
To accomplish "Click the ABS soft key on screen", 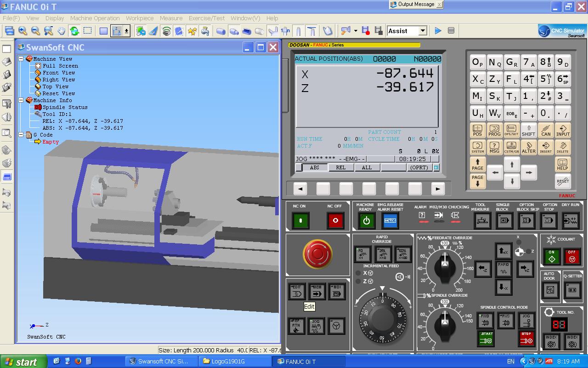I will point(315,167).
